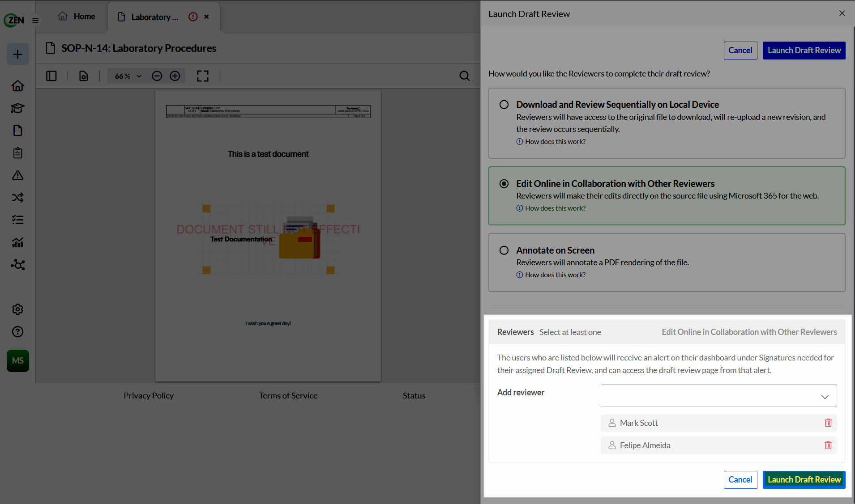Open the settings gear icon in sidebar

18,309
